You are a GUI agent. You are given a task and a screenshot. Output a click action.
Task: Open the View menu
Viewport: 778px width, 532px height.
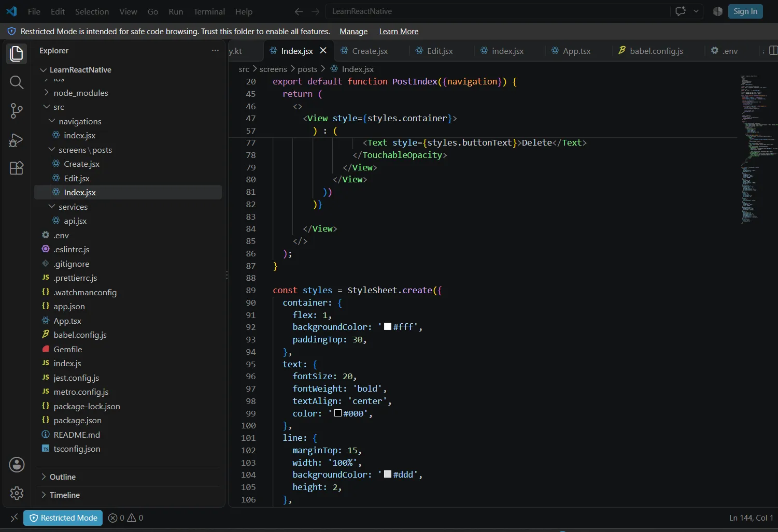128,11
